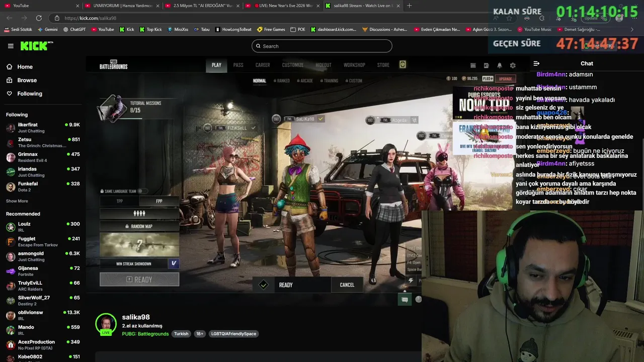
Task: Expand Show More in Following list
Action: [17, 201]
